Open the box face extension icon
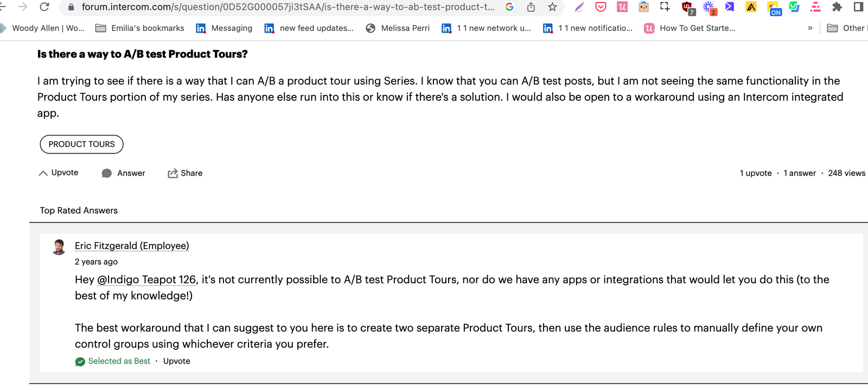Viewport: 868px width, 390px height. pos(643,7)
